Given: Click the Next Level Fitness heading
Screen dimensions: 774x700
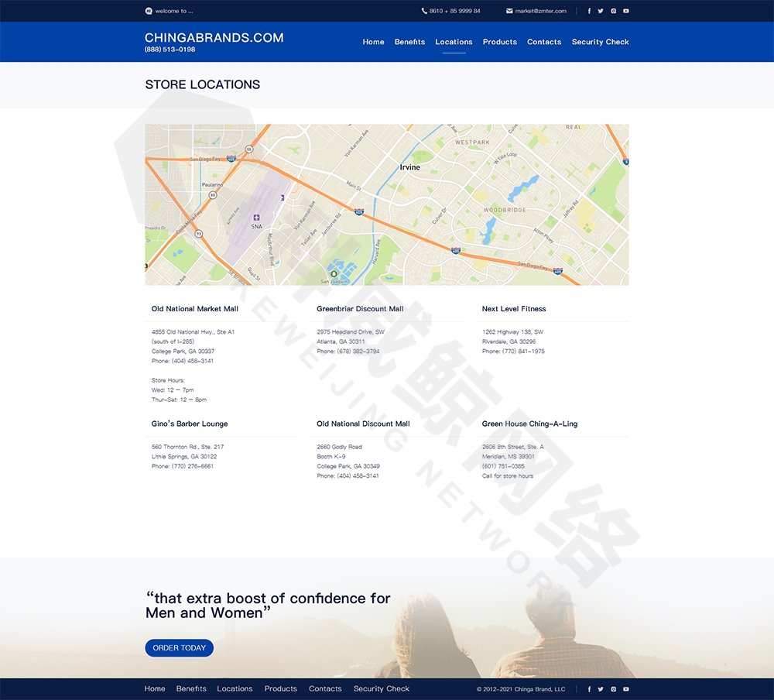Looking at the screenshot, I should pos(514,309).
